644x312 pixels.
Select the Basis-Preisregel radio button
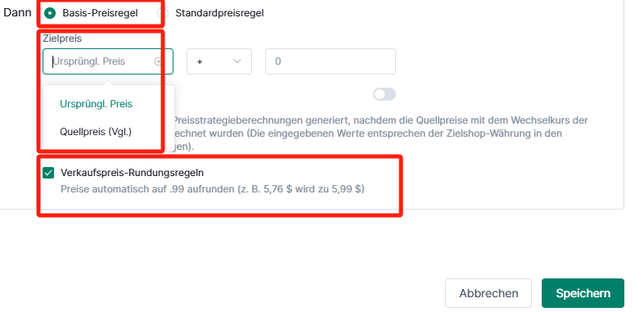(x=50, y=13)
